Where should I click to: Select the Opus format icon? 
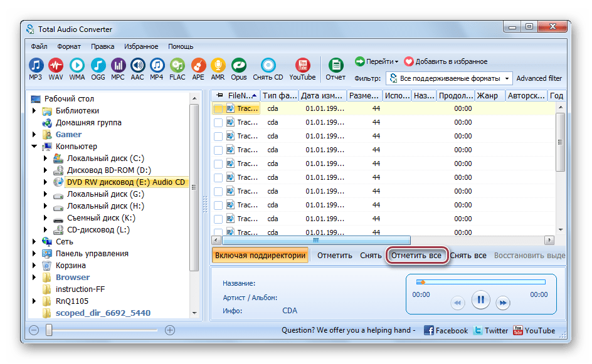click(238, 66)
